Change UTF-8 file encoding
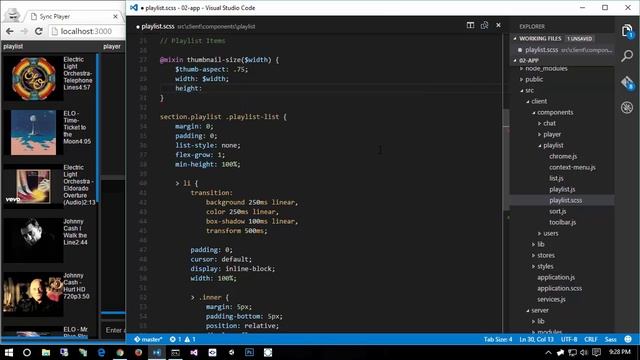Image resolution: width=640 pixels, height=360 pixels. click(x=569, y=339)
